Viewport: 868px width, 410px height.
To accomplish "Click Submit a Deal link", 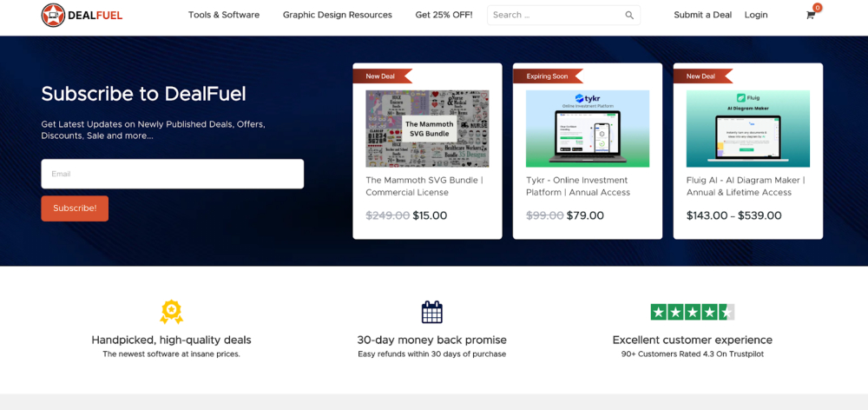I will (702, 15).
